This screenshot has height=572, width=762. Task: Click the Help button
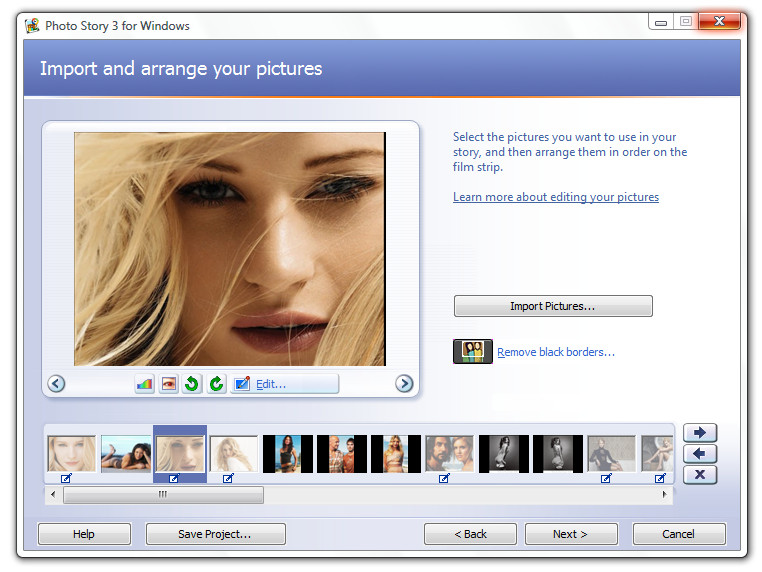click(x=84, y=534)
